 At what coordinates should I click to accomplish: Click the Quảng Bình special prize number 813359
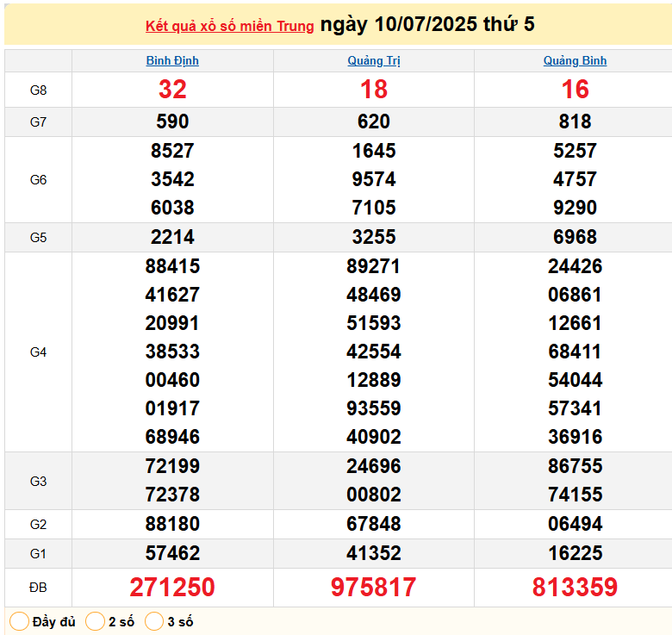point(575,588)
